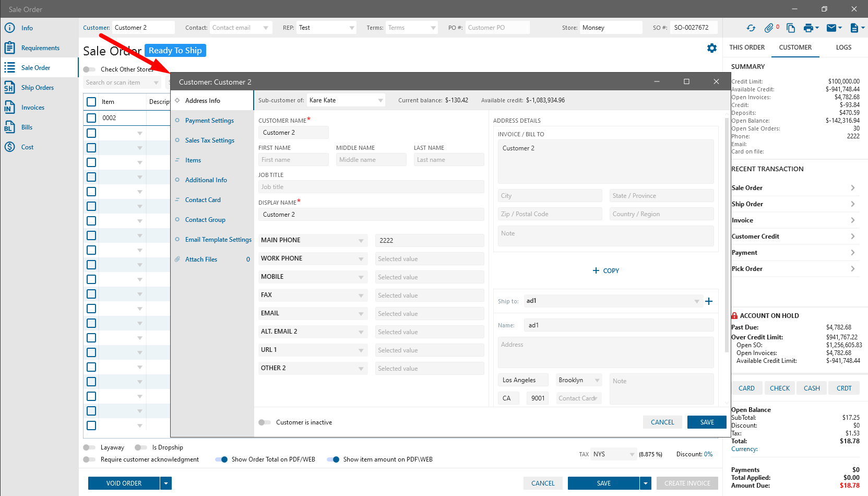Open order attachments via top paperclip icon

tap(769, 28)
